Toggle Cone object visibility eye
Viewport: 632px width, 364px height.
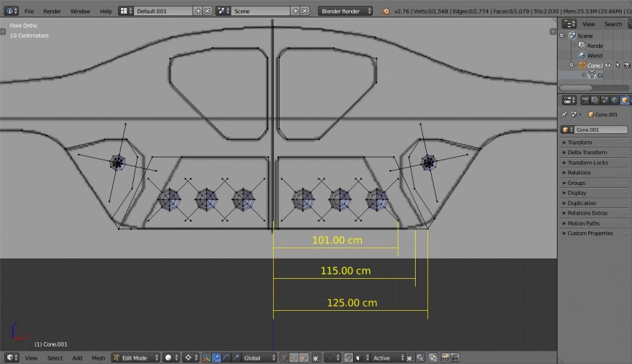point(607,65)
